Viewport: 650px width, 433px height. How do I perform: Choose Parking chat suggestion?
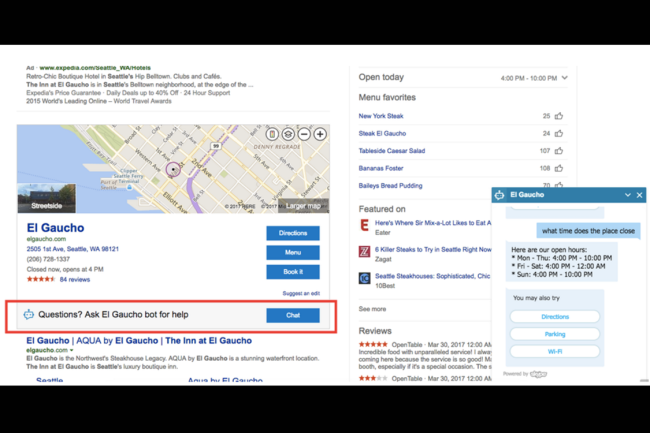[555, 334]
